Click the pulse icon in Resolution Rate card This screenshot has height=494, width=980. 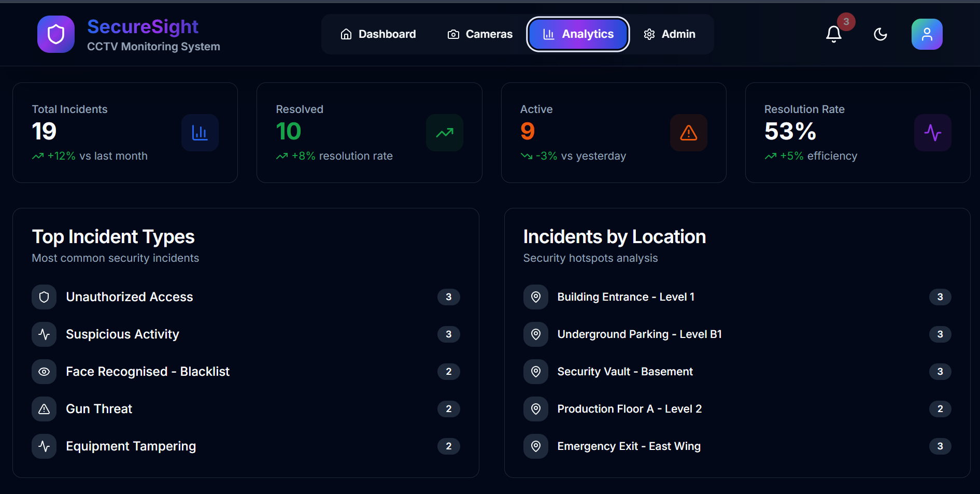click(x=933, y=133)
